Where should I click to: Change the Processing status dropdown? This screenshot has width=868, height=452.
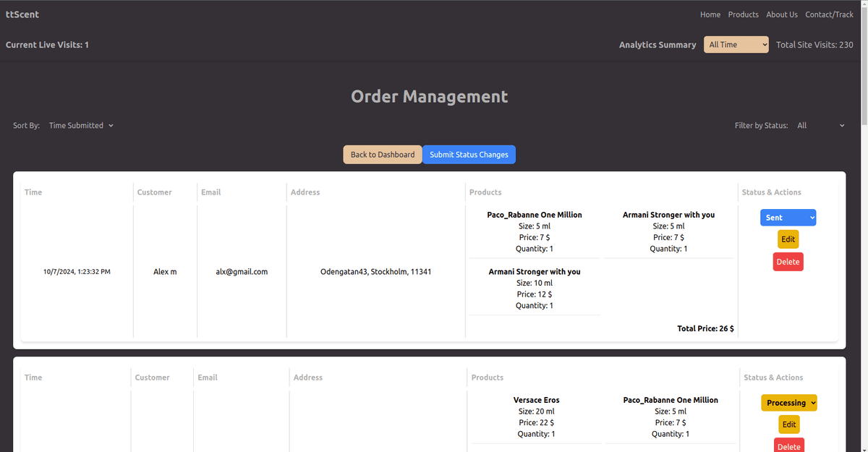(x=789, y=403)
